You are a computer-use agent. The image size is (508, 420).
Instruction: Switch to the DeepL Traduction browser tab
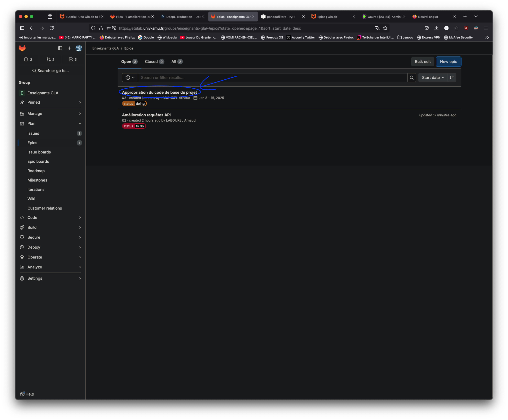pos(183,17)
